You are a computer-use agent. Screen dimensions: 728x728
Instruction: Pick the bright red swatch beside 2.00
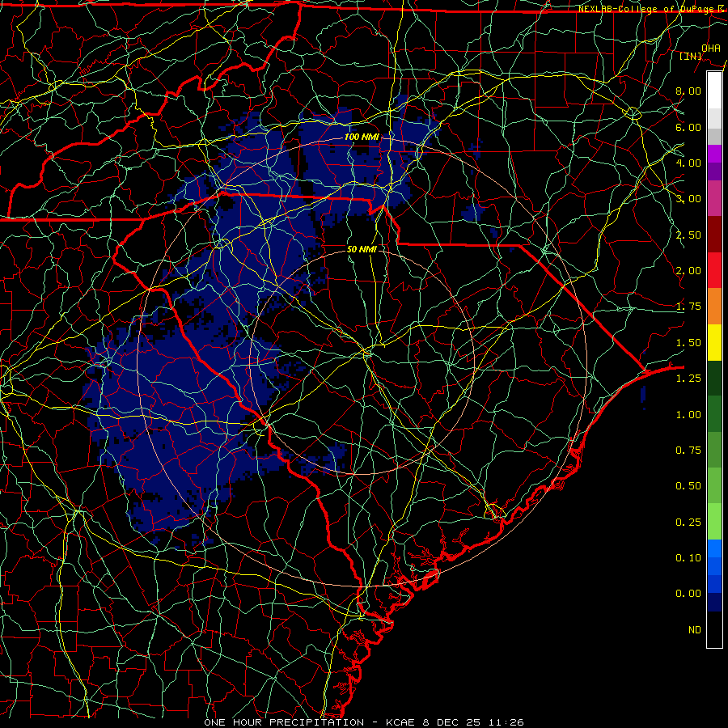(x=714, y=270)
